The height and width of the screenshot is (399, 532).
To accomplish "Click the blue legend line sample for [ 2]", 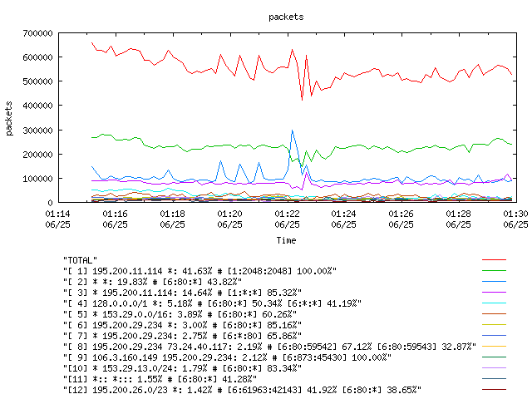I will [494, 282].
